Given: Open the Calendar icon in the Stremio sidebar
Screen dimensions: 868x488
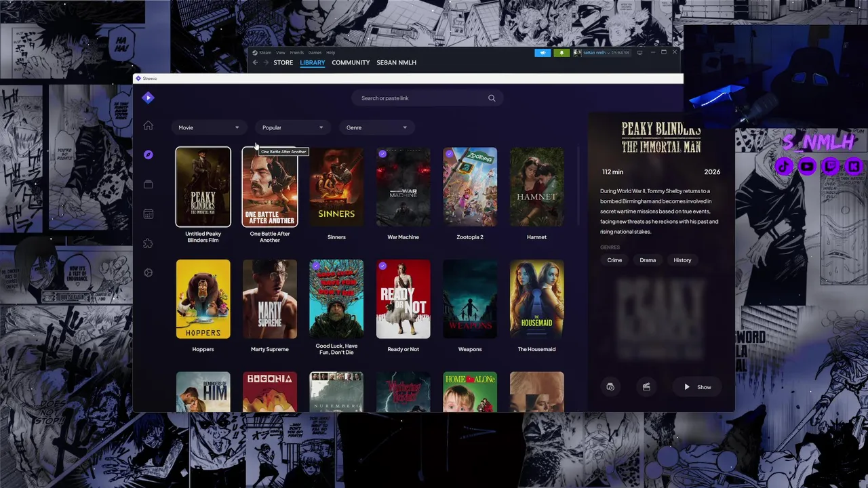Looking at the screenshot, I should [148, 214].
